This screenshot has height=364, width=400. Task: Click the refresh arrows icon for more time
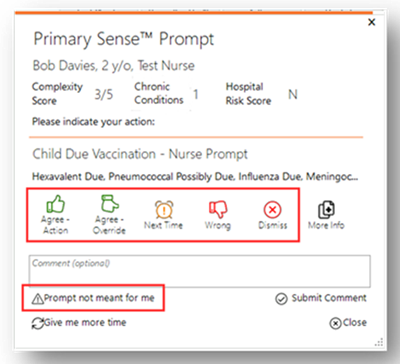coord(38,323)
